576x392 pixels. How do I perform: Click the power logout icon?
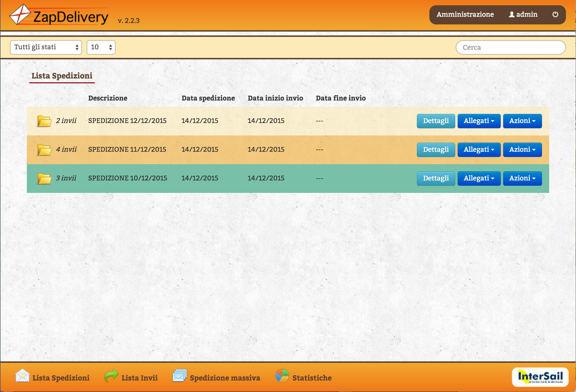point(555,14)
